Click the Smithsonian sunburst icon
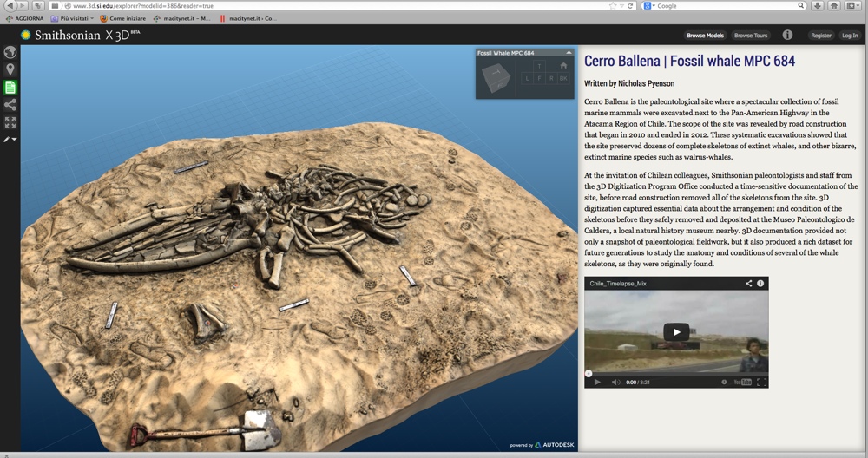The width and height of the screenshot is (868, 458). [25, 35]
